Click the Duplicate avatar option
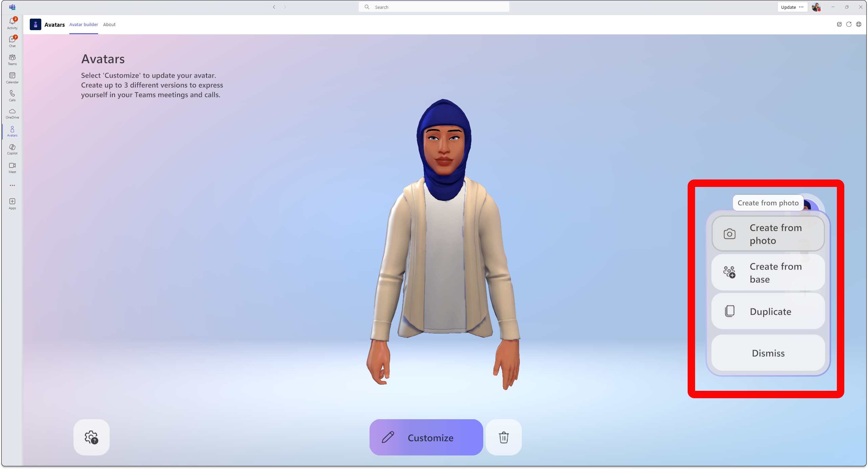 (768, 311)
